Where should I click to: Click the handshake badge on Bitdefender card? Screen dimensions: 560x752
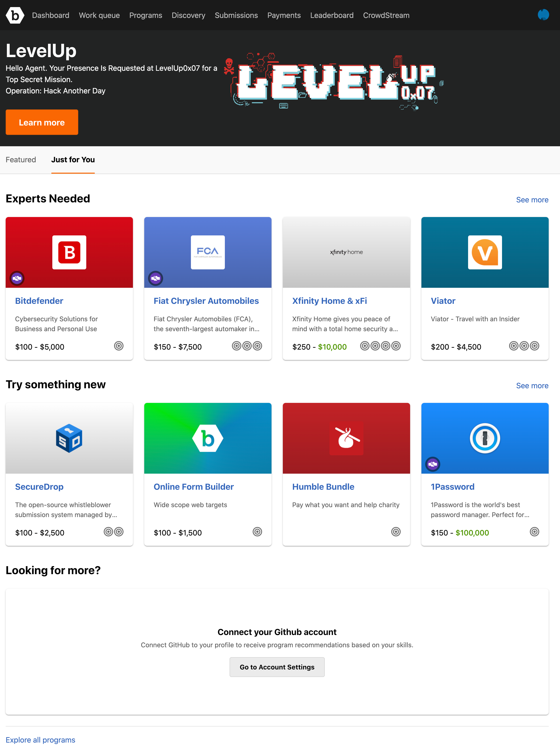click(17, 279)
